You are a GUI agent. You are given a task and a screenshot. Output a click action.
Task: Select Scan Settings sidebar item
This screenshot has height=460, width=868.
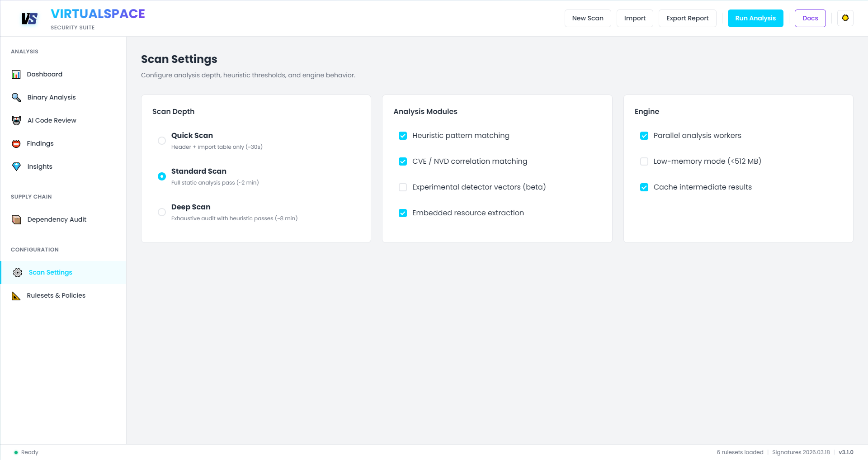(x=63, y=272)
